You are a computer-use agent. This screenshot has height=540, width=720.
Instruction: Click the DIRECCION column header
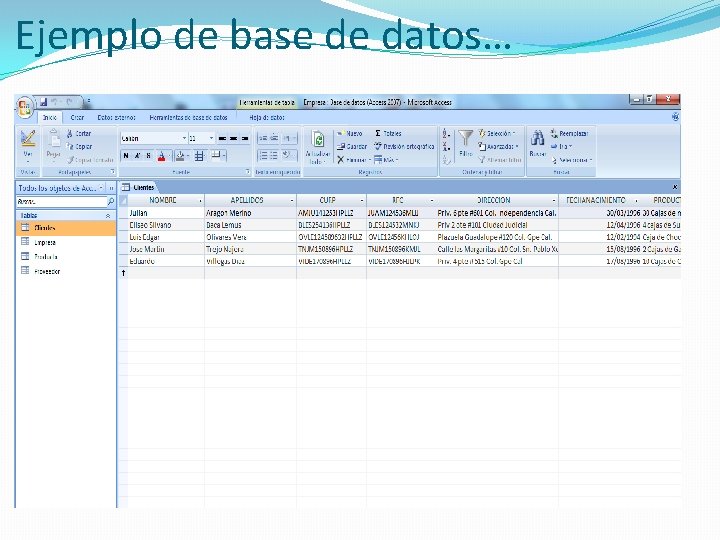[x=497, y=200]
